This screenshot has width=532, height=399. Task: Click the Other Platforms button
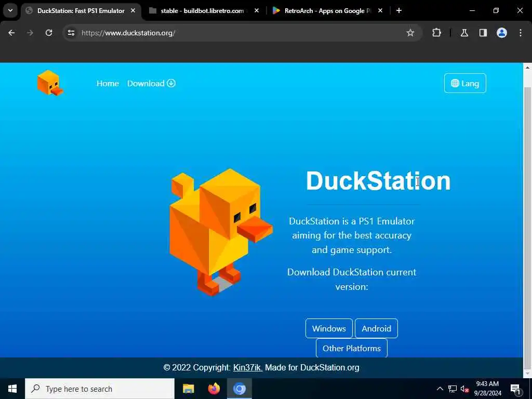point(352,348)
